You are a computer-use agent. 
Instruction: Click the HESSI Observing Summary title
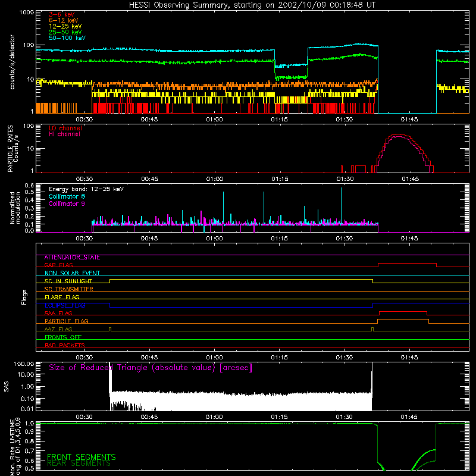pyautogui.click(x=252, y=5)
